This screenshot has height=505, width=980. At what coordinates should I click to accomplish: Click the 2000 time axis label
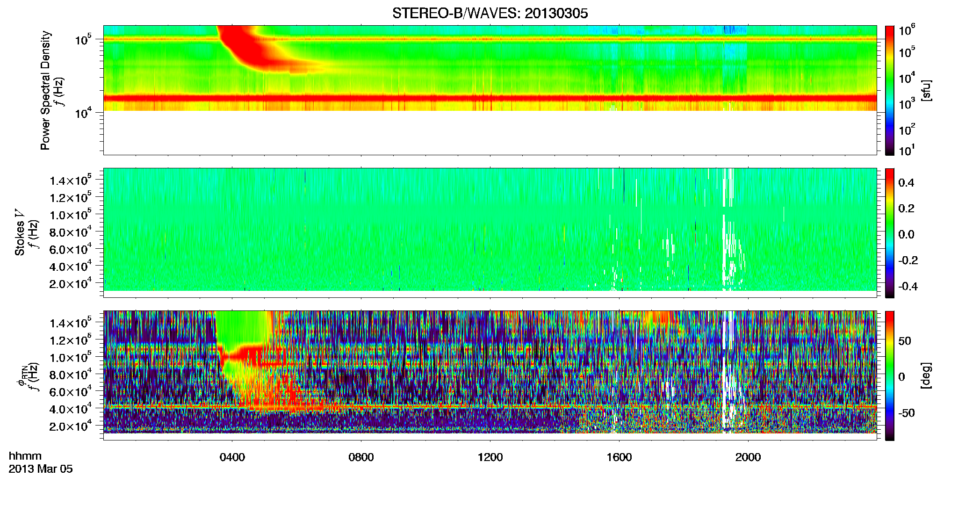748,457
